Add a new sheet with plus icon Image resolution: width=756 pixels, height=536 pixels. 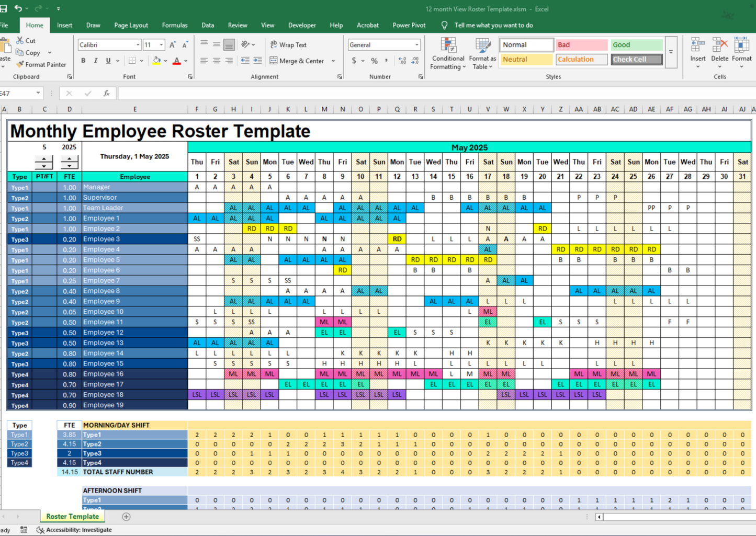(x=126, y=517)
